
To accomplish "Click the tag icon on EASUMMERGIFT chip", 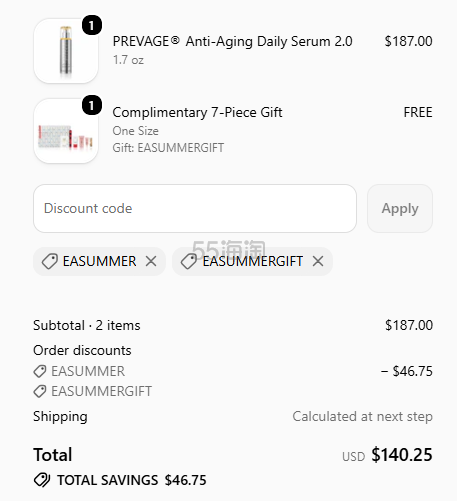I will pyautogui.click(x=189, y=261).
